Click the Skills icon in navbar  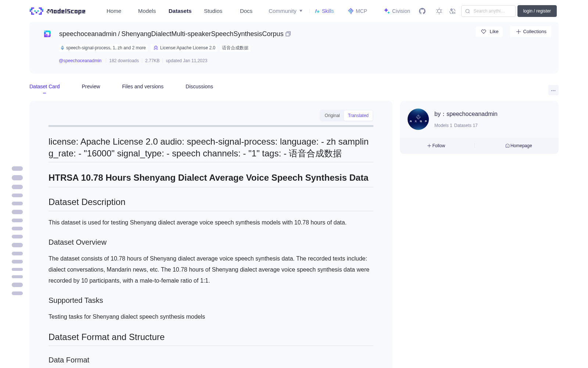pos(317,11)
